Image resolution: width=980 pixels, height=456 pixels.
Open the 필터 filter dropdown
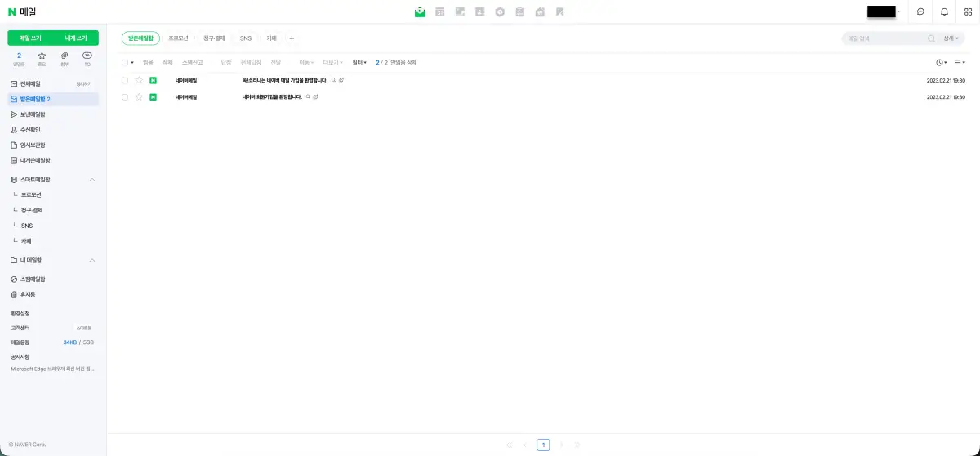(359, 62)
